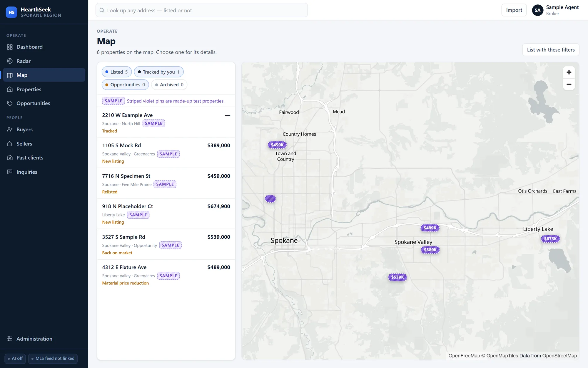The width and height of the screenshot is (588, 368).
Task: Select the 918 N Placeholder Ct listing
Action: 166,214
